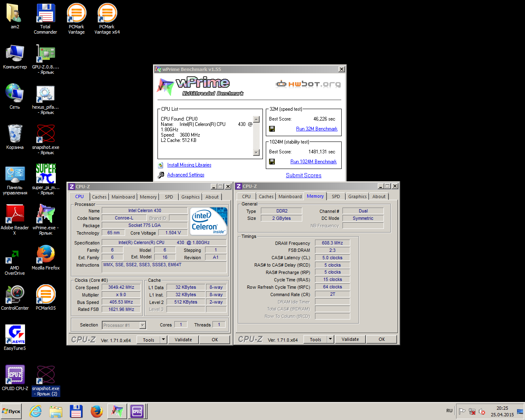Launch CPUID CPU-Z desktop icon
Screen dimensions: 525x420
click(15, 378)
